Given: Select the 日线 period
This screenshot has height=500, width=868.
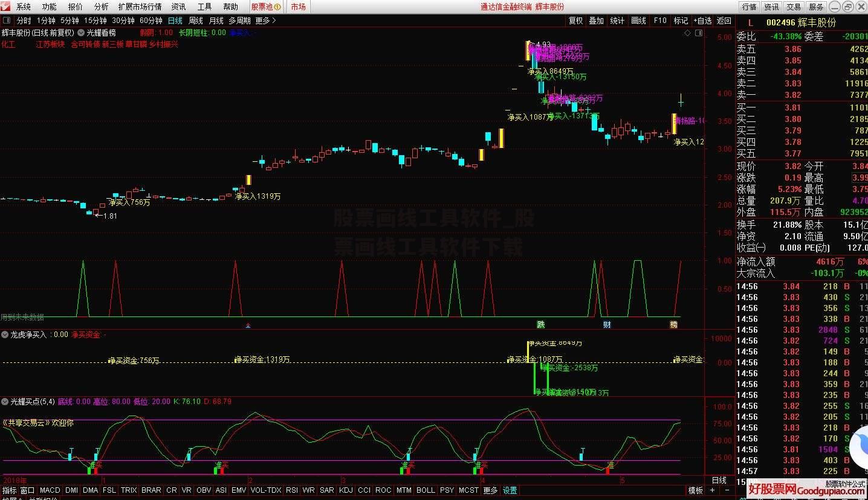Looking at the screenshot, I should 175,21.
